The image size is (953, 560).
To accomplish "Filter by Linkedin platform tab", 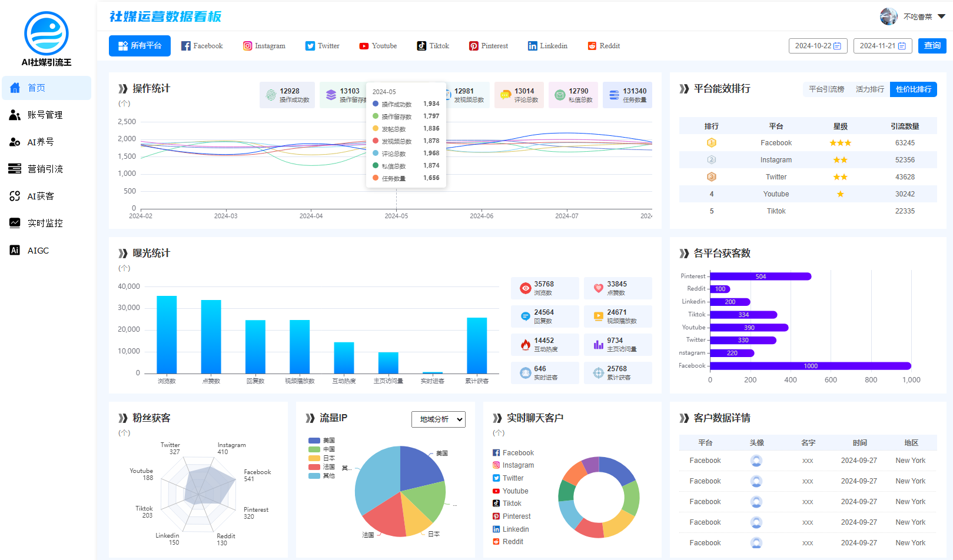I will coord(547,46).
